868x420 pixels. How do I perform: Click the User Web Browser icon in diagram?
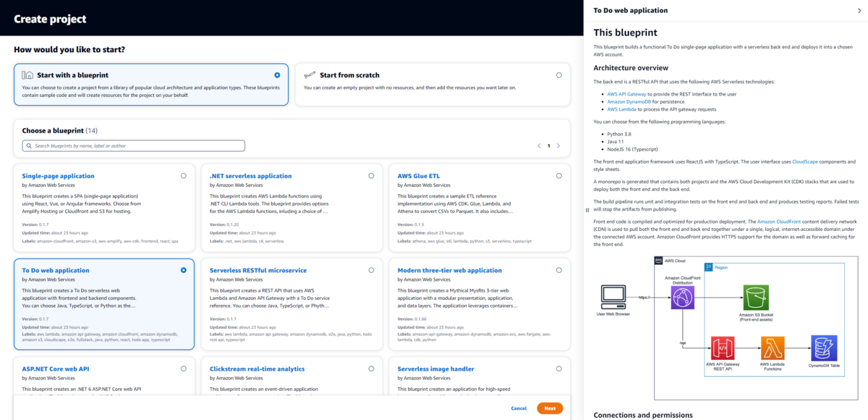612,298
